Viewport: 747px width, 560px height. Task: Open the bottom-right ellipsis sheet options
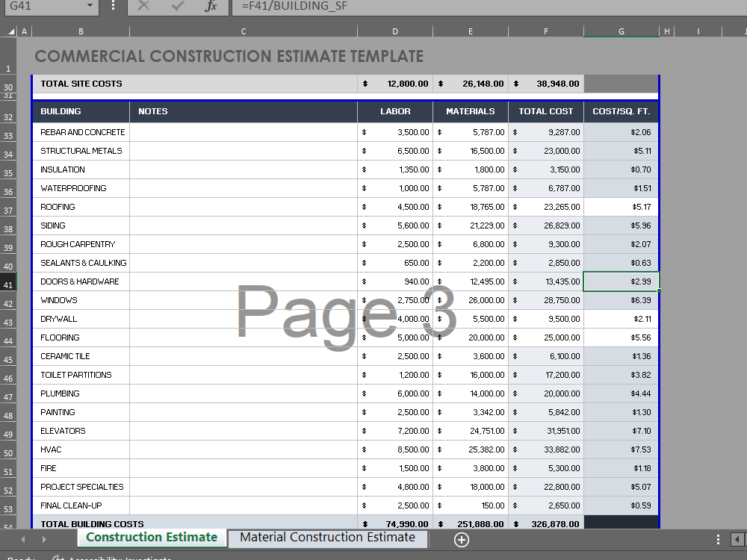pos(718,538)
